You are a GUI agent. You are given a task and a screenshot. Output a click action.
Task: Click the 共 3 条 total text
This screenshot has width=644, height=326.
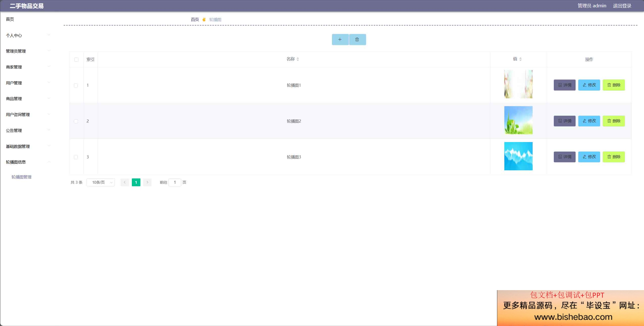click(77, 182)
